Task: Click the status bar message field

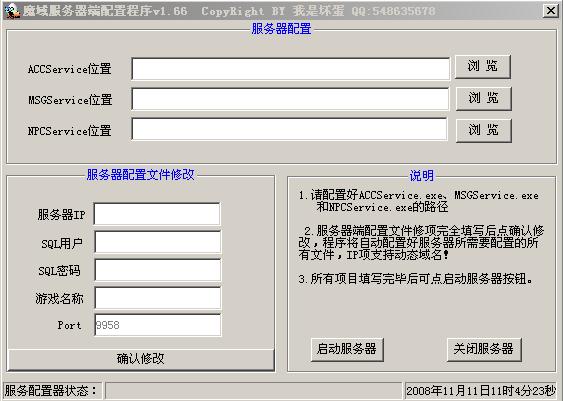Action: click(x=253, y=391)
